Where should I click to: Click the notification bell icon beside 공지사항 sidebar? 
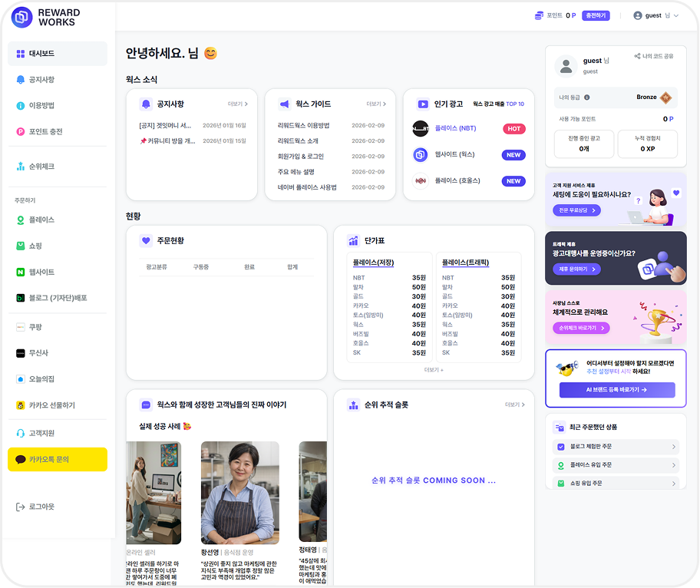coord(21,80)
